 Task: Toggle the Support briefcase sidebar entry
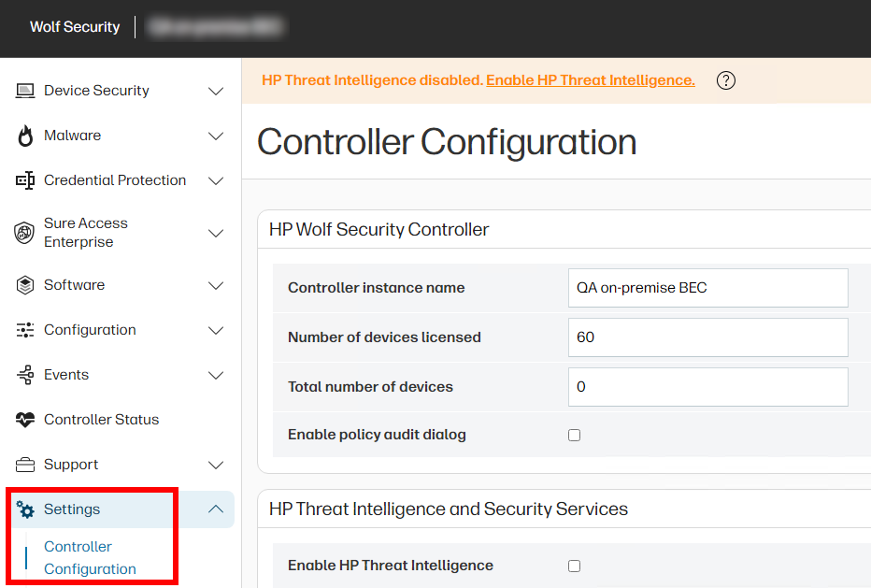pos(70,464)
